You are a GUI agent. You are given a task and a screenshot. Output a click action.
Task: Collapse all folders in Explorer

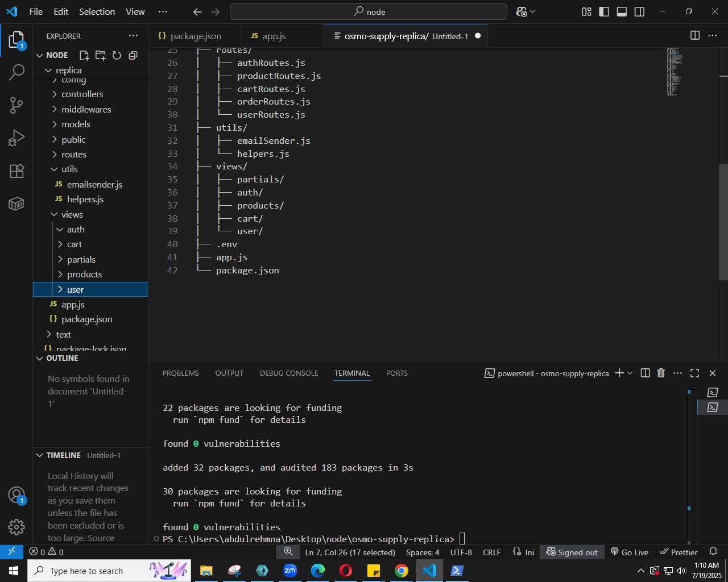pyautogui.click(x=133, y=55)
